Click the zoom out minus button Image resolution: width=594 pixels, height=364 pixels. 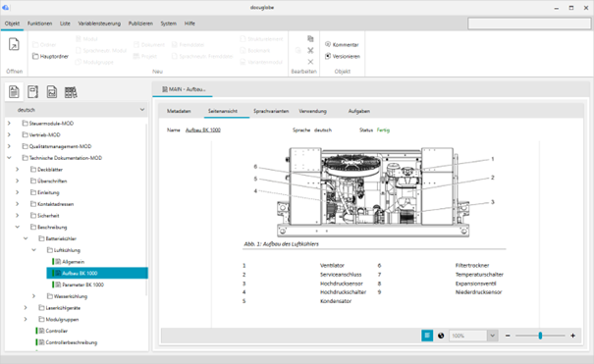[508, 336]
